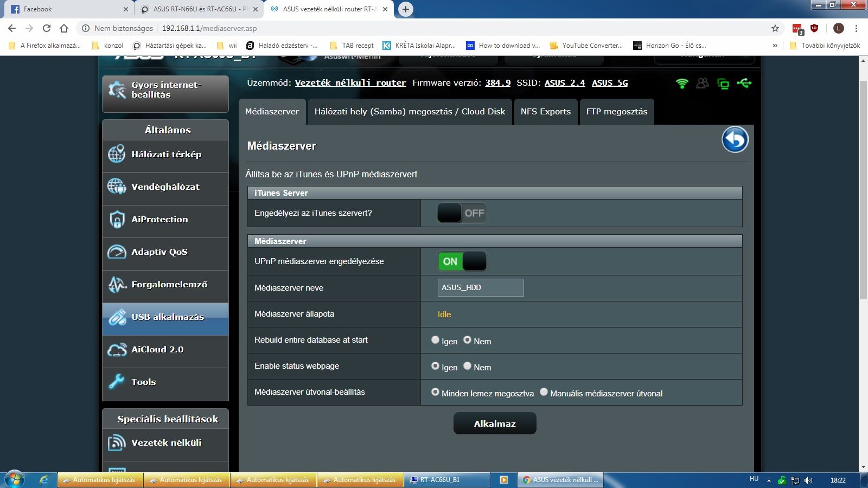Open the További könyvjelzők bookmarks folder
Viewport: 868px width, 488px height.
click(825, 46)
